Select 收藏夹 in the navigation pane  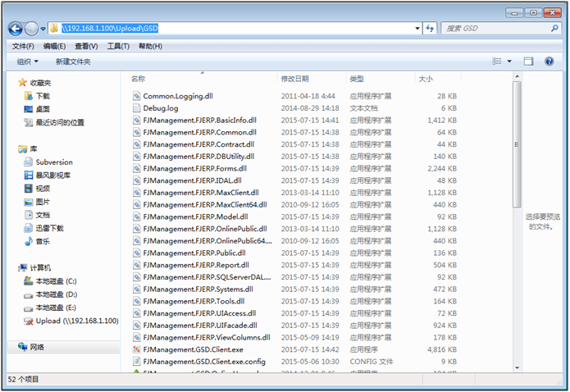click(x=40, y=83)
